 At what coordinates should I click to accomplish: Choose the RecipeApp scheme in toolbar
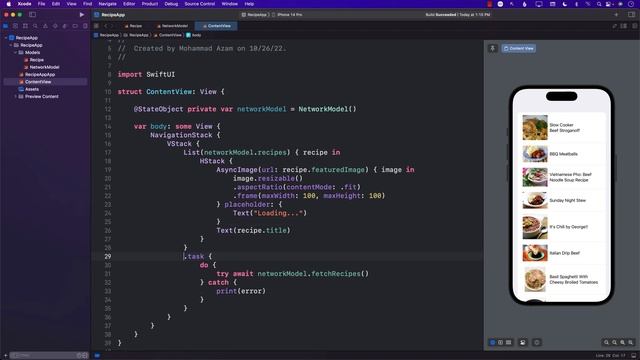point(254,15)
